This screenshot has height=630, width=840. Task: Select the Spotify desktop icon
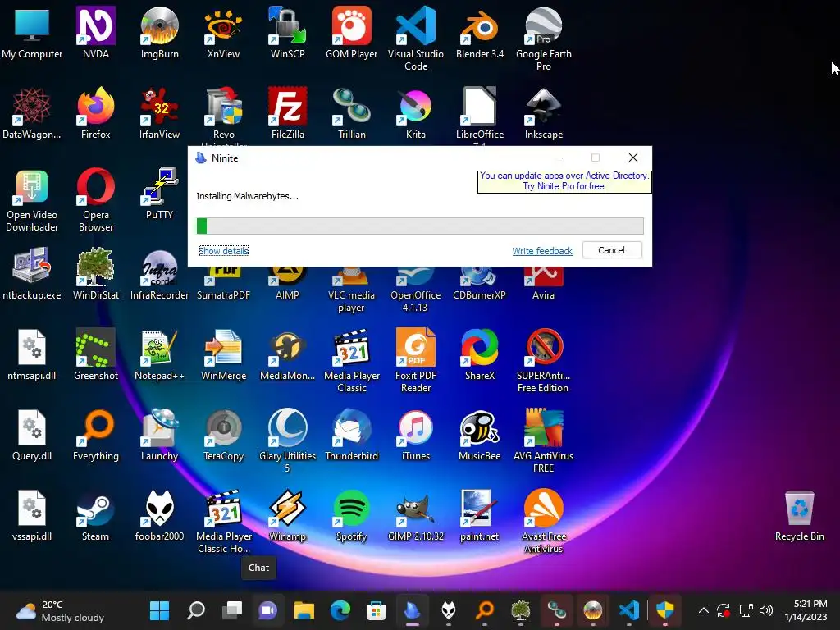coord(351,515)
